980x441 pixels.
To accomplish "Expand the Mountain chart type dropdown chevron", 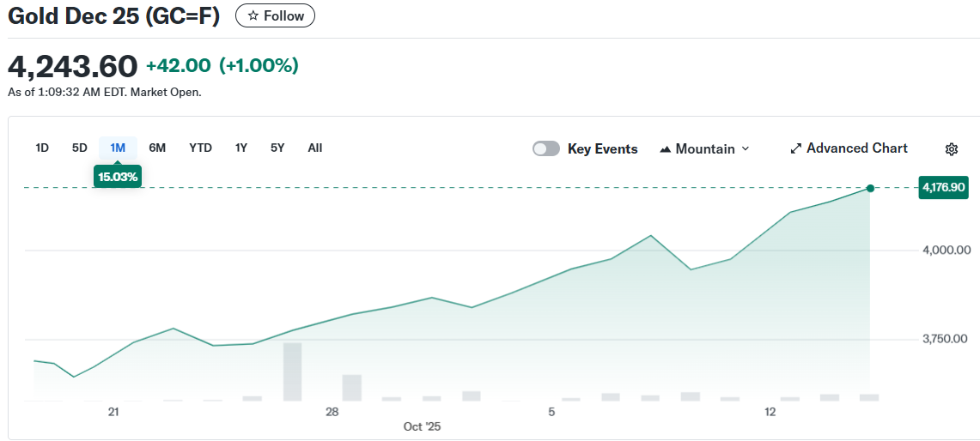I will [x=745, y=148].
